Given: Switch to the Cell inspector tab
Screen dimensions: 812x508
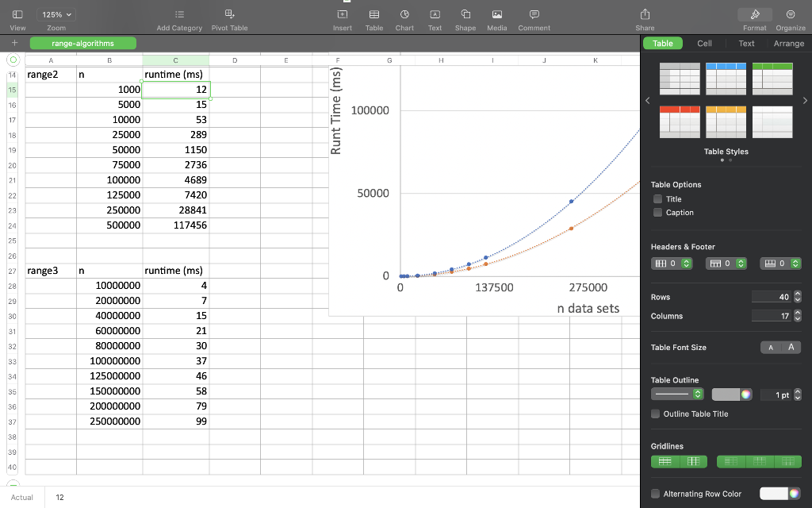Looking at the screenshot, I should (x=704, y=44).
